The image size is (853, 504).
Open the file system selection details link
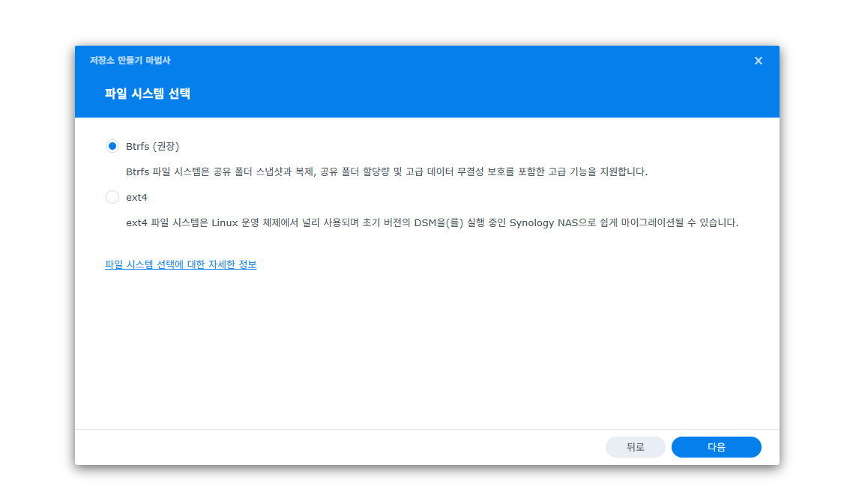click(181, 264)
